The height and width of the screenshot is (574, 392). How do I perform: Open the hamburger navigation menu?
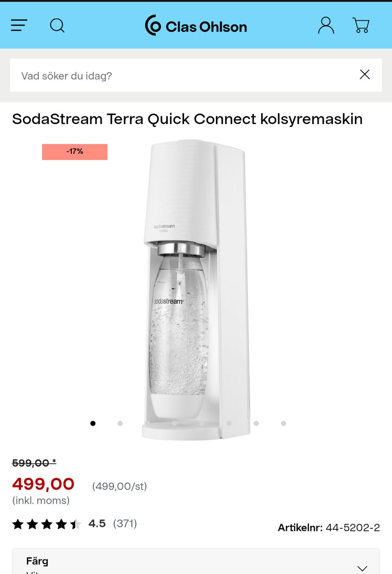pos(19,25)
